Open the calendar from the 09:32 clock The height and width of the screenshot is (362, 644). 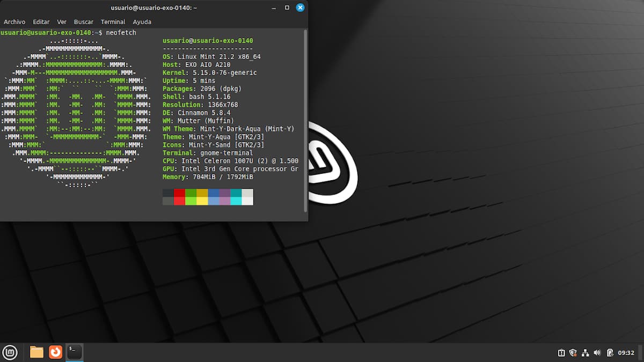pos(626,353)
